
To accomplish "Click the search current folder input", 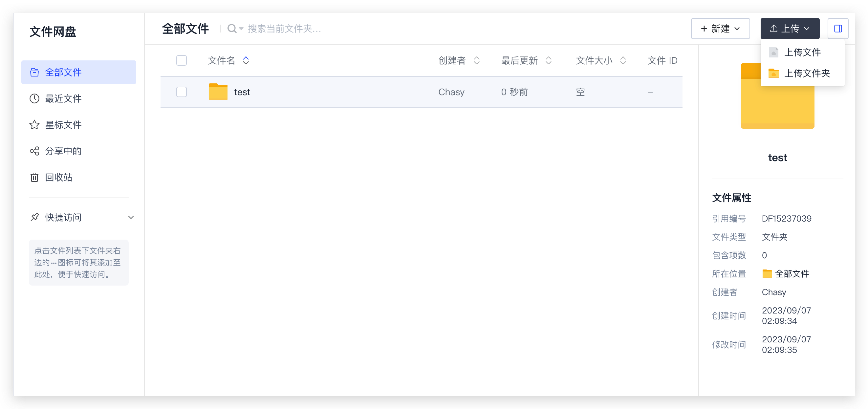I will 284,29.
